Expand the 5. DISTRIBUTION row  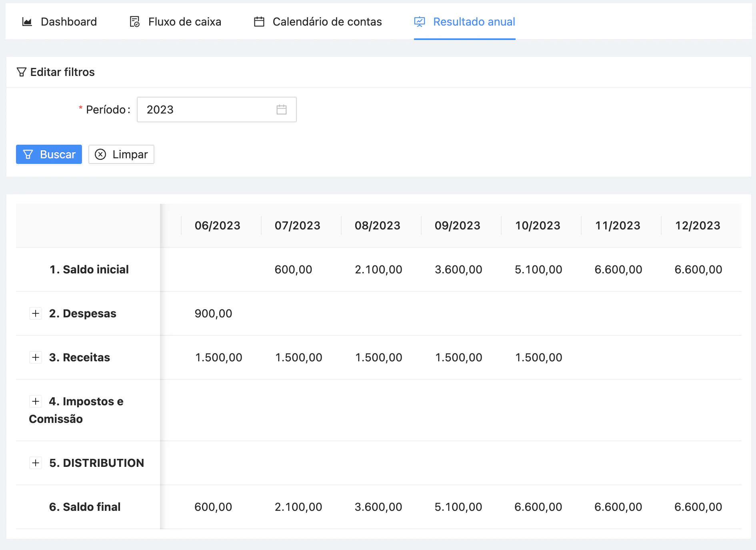[x=36, y=463]
